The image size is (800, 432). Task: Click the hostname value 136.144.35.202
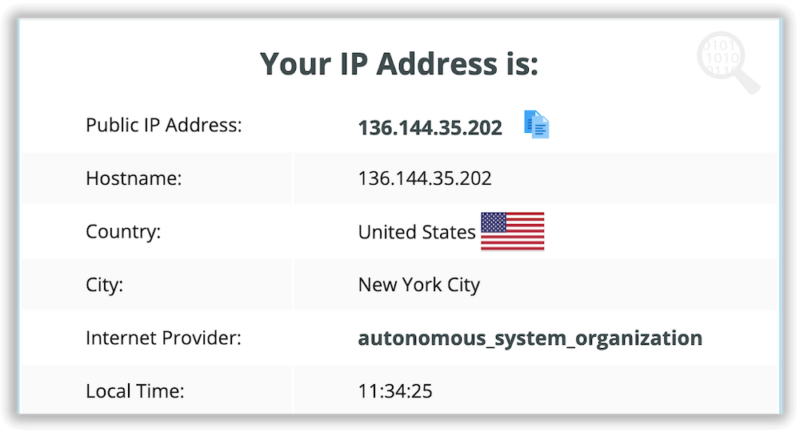click(x=424, y=178)
